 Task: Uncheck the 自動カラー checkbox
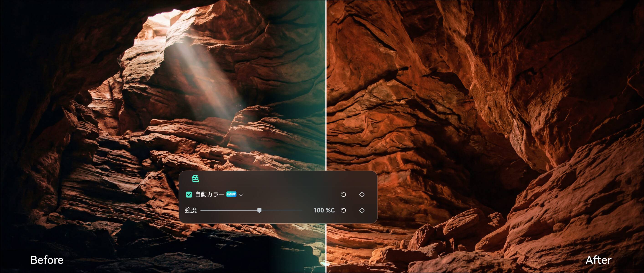[x=189, y=195]
